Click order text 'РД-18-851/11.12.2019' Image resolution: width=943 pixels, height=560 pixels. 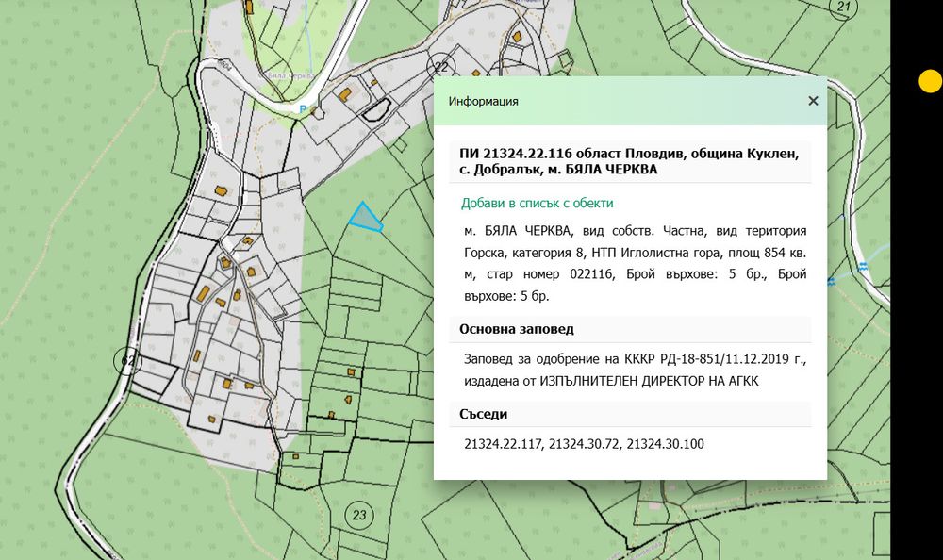pos(726,359)
